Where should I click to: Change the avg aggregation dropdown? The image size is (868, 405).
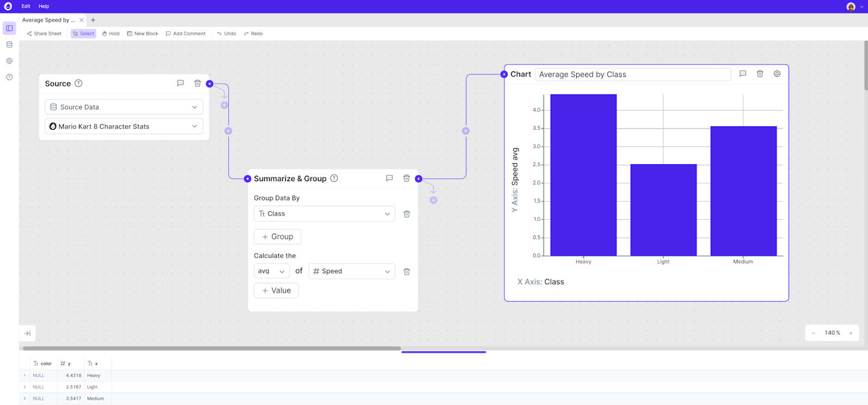point(271,271)
